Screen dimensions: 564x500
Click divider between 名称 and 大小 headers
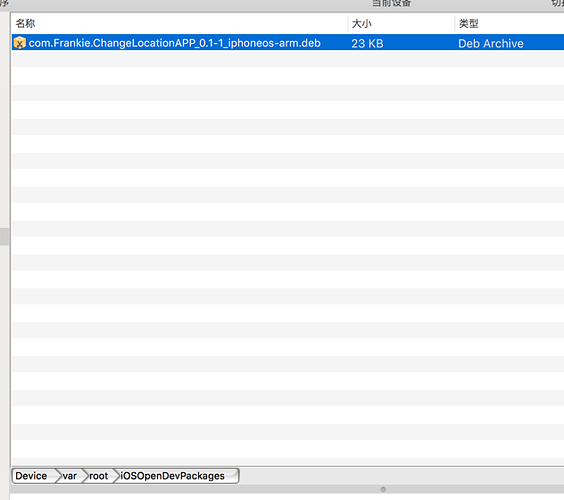(347, 24)
